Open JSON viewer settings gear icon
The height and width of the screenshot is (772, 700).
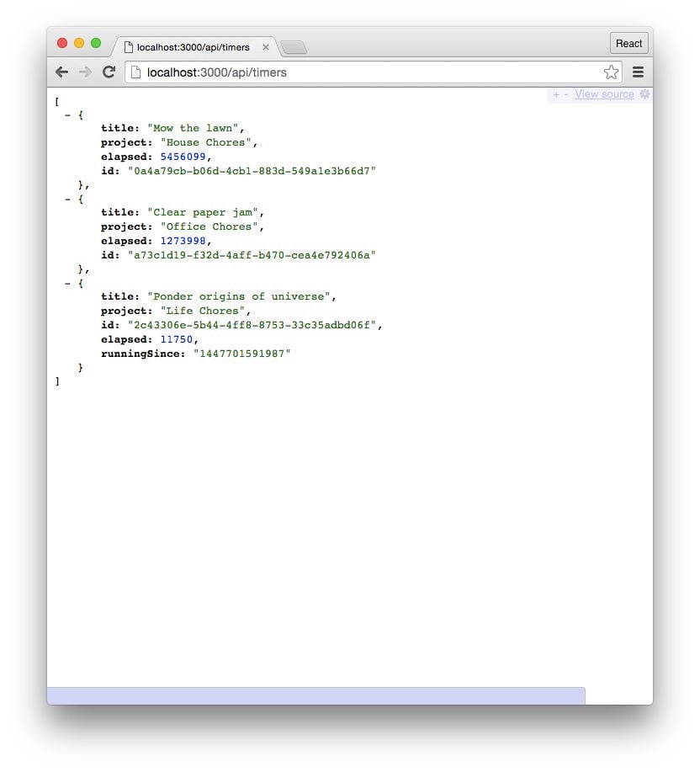[644, 94]
